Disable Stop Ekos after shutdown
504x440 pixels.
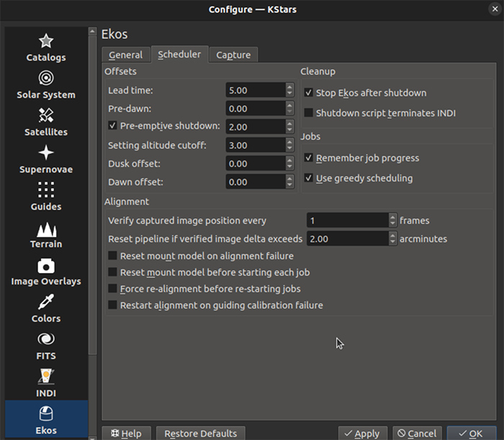click(x=309, y=93)
